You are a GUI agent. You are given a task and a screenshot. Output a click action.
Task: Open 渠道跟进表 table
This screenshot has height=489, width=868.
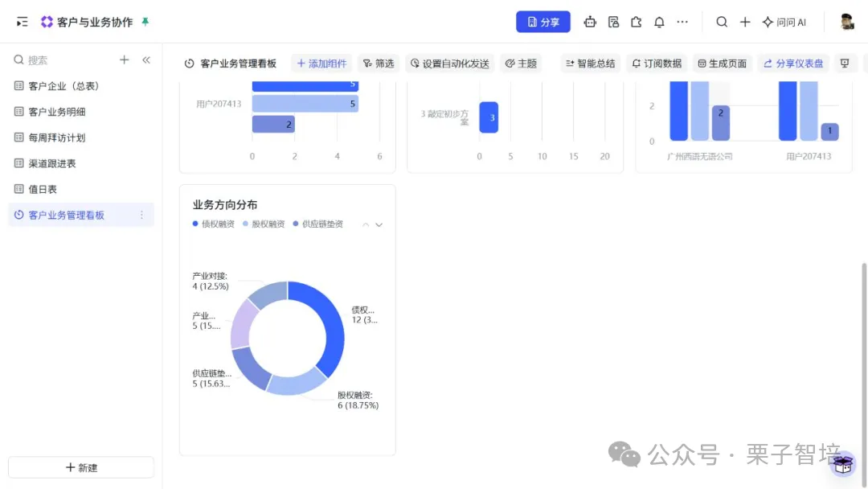click(81, 163)
